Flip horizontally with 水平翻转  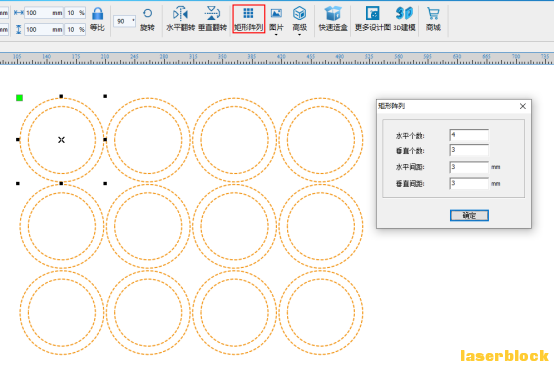(x=181, y=19)
